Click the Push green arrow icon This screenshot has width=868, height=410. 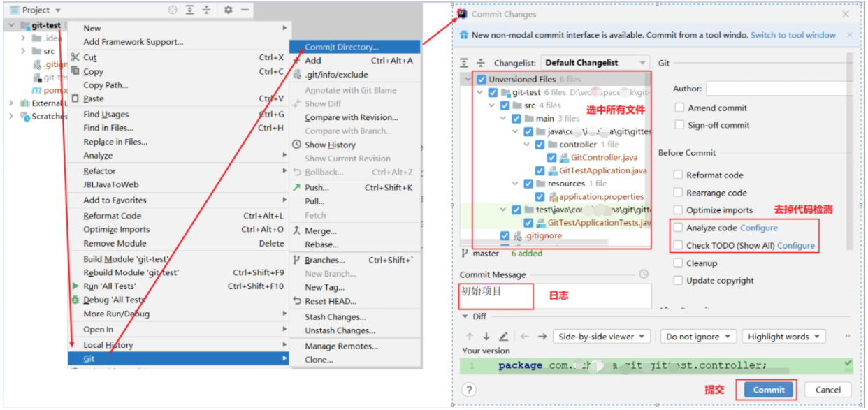click(297, 187)
